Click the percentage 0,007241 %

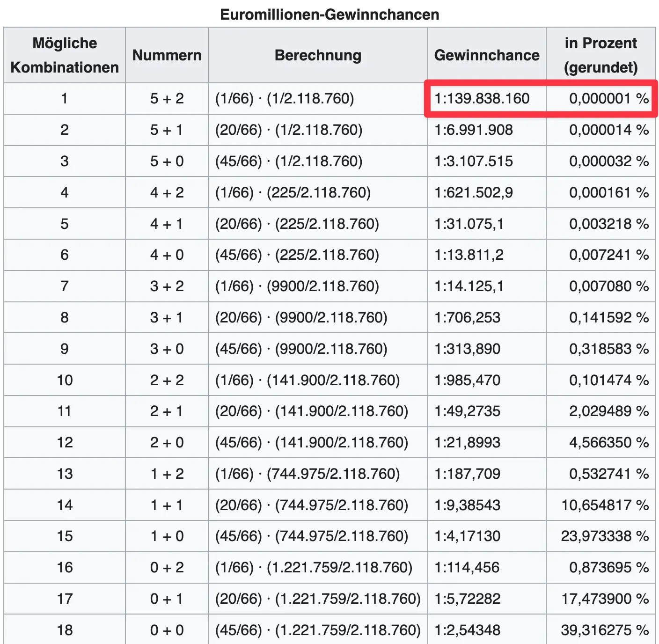tap(609, 255)
